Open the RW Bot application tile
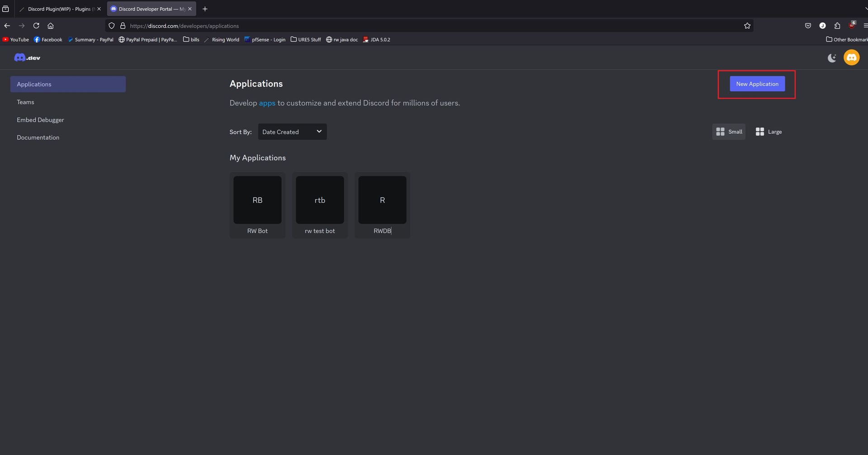868x455 pixels. [257, 205]
